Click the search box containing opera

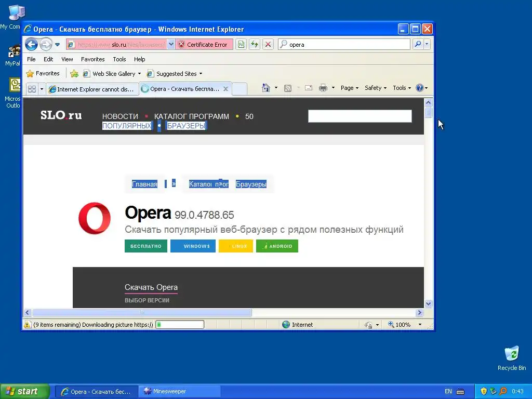[344, 45]
